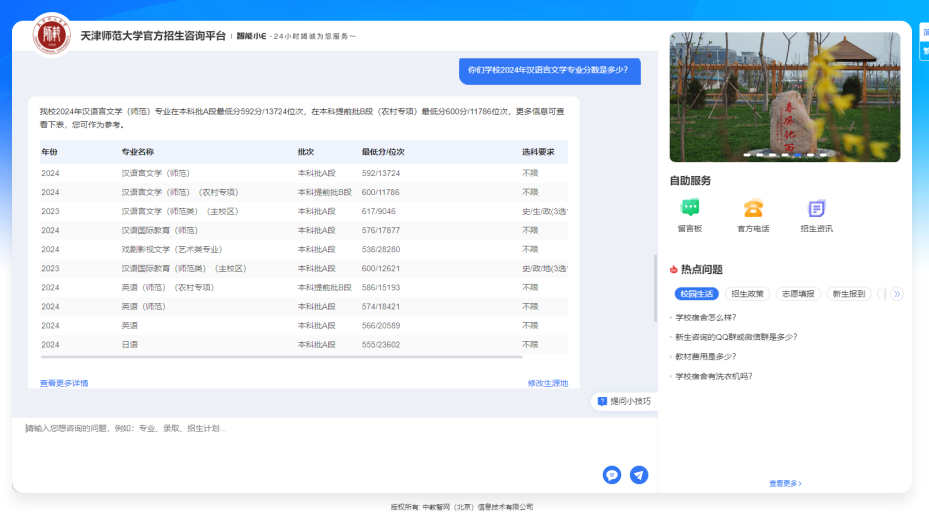Click the 留言板 message board icon
Image resolution: width=929 pixels, height=521 pixels.
689,208
